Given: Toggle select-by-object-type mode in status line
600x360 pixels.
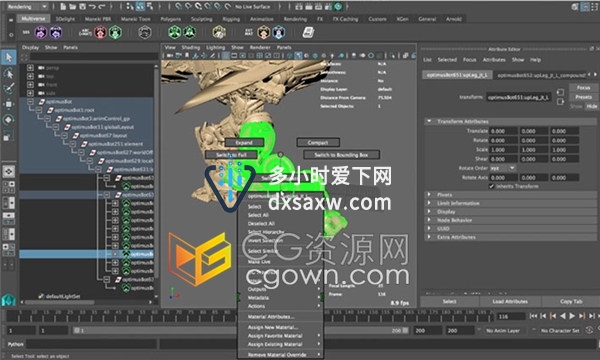Looking at the screenshot, I should click(140, 7).
